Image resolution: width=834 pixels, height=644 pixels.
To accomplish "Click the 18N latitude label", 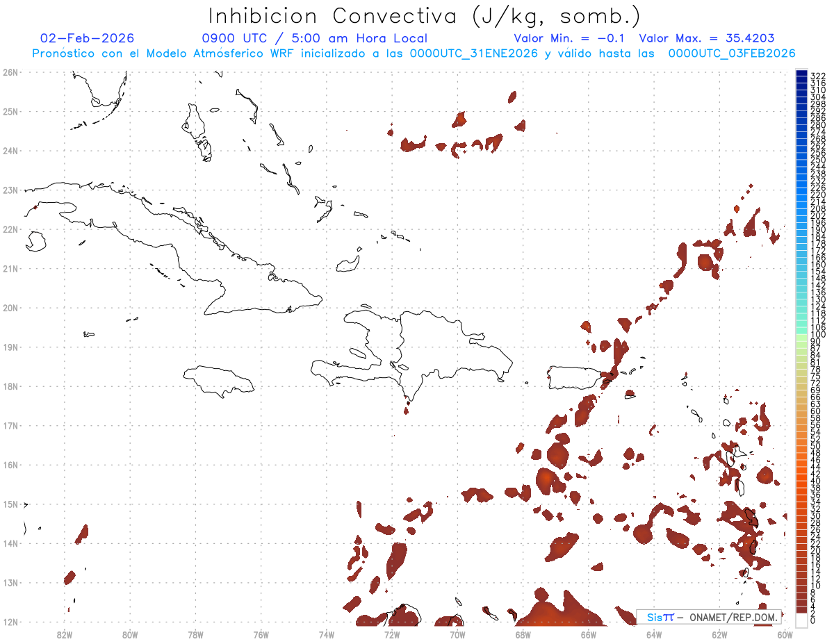I will coord(10,386).
